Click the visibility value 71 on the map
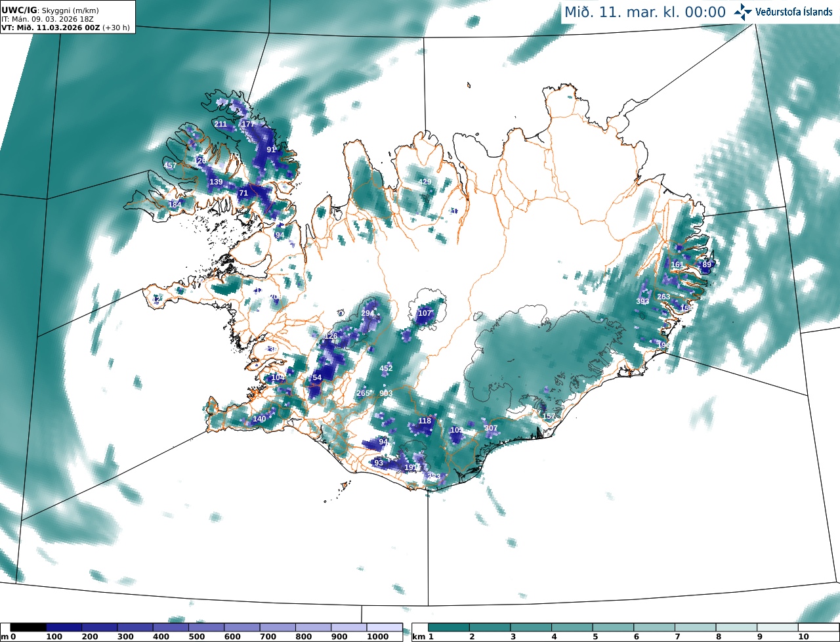 tap(243, 193)
